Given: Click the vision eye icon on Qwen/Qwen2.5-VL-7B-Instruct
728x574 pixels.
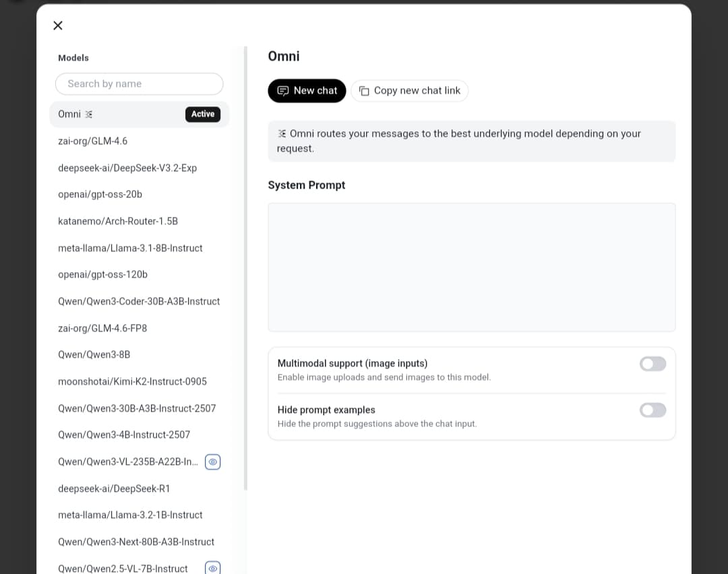Looking at the screenshot, I should [213, 568].
